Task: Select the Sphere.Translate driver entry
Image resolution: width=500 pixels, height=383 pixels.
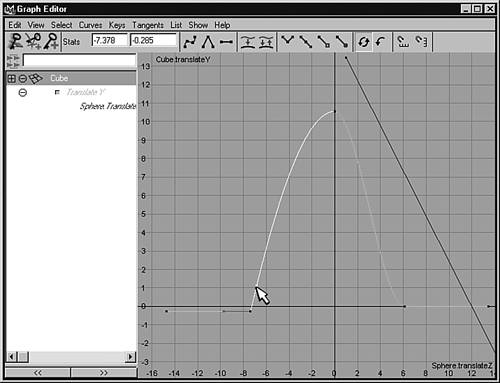Action: 108,106
